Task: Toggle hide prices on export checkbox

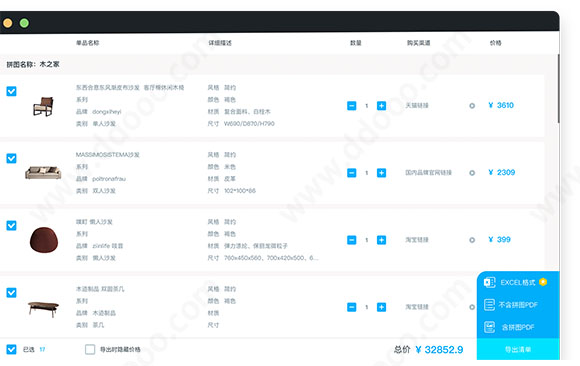Action: [x=90, y=349]
